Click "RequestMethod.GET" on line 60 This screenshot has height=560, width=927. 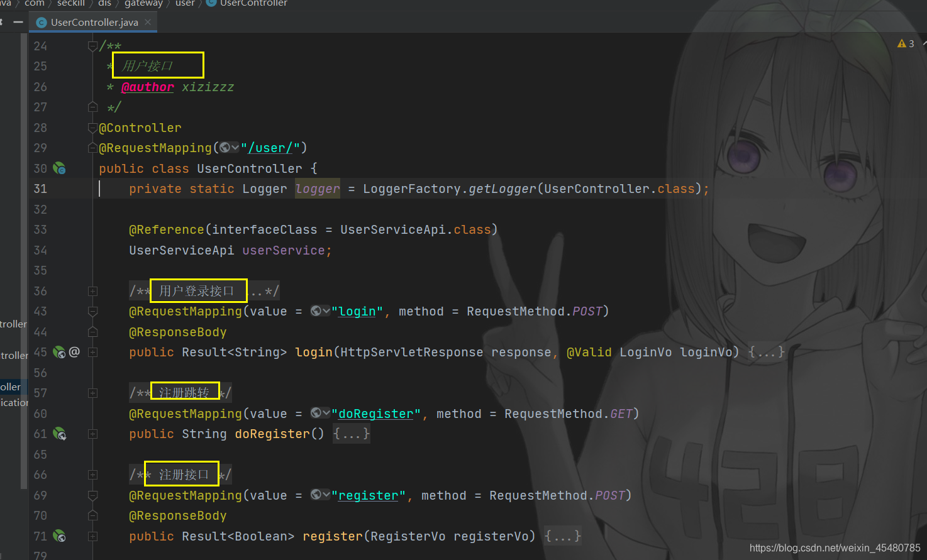pyautogui.click(x=569, y=414)
